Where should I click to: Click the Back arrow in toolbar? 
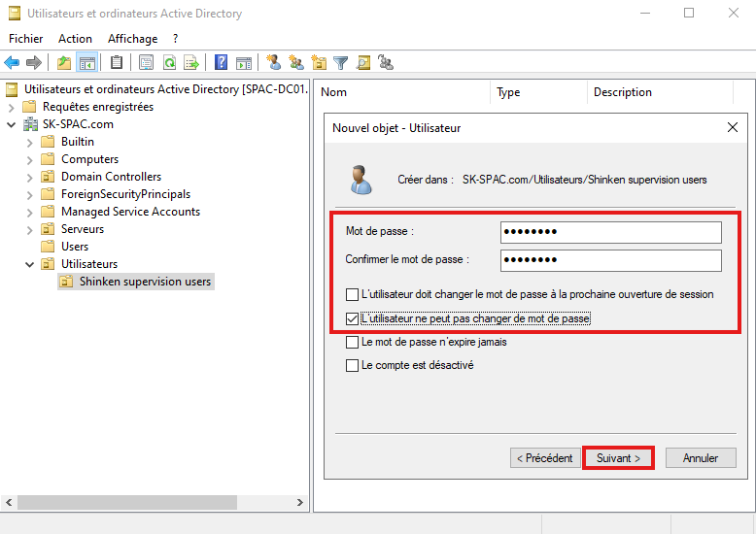coord(12,63)
